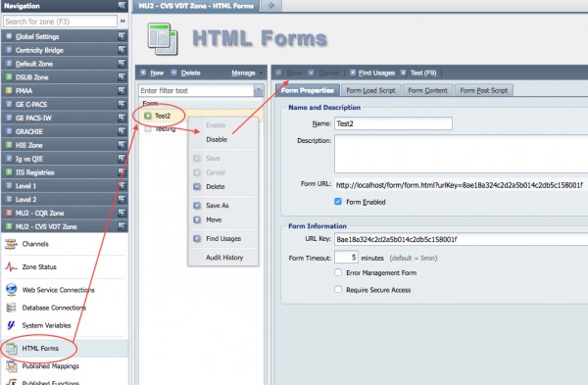Collapse the MU2 - CVS VDT Zone panel
Image resolution: width=588 pixels, height=385 pixels.
(122, 226)
